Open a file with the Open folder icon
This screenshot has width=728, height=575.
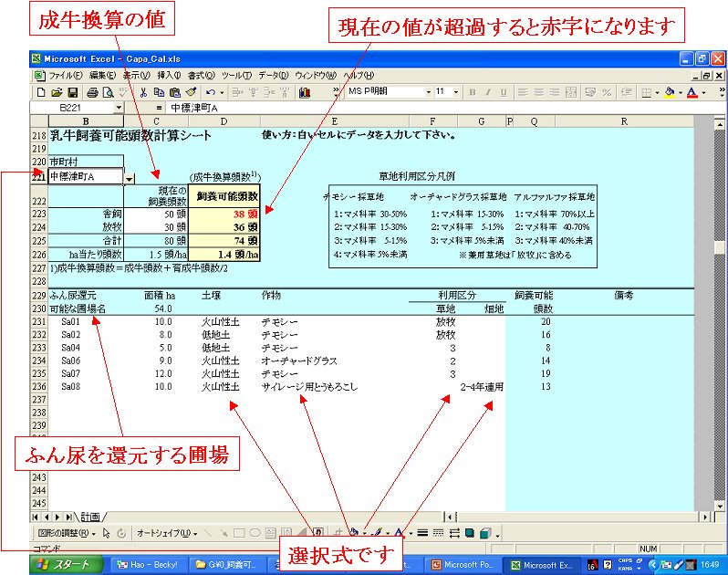click(x=57, y=92)
